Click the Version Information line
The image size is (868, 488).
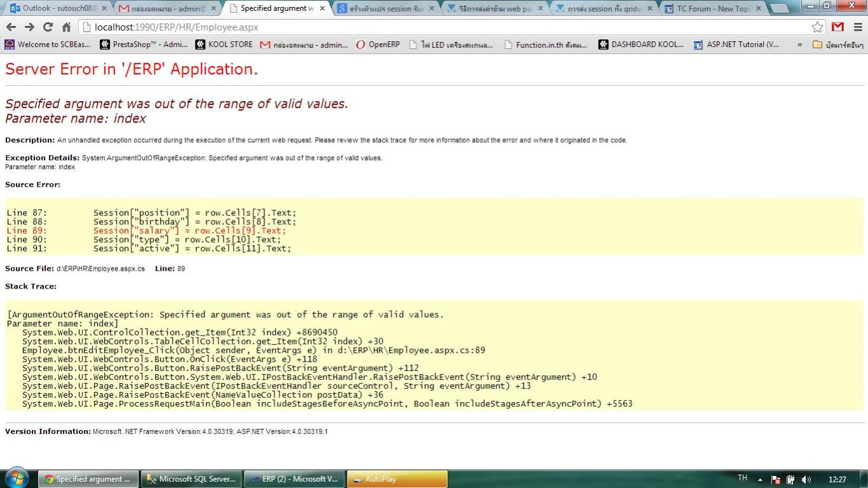tap(166, 431)
